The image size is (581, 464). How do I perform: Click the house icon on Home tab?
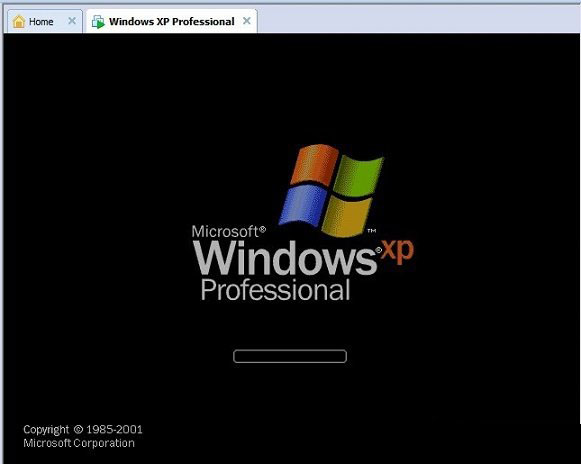click(x=19, y=21)
